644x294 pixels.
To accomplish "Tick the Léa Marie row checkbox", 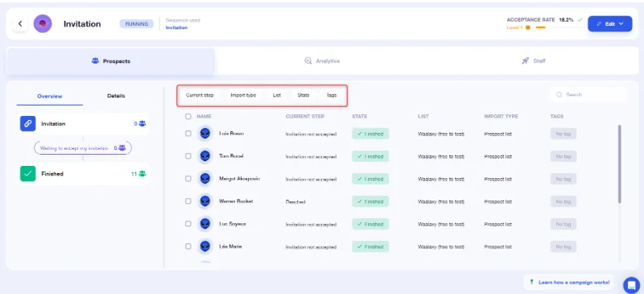I will coord(188,246).
